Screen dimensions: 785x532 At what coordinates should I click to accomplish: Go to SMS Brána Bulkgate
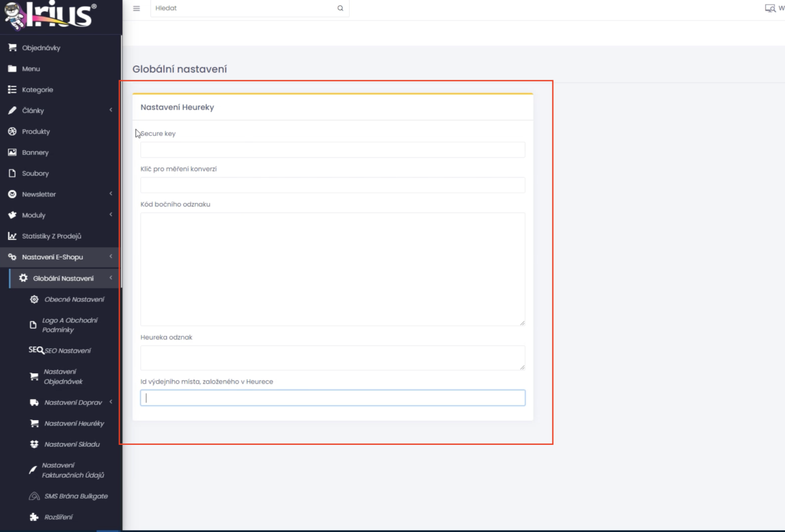76,496
